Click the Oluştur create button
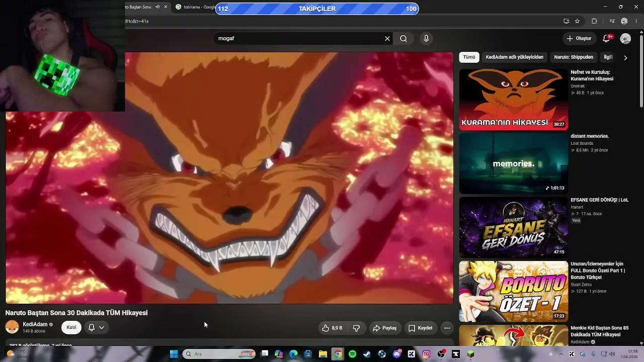 tap(579, 38)
